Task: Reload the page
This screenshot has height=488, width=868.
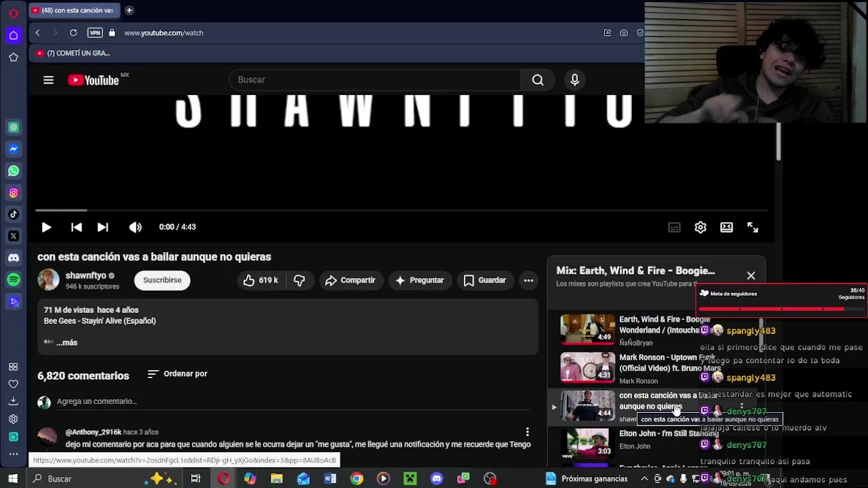Action: coord(73,33)
